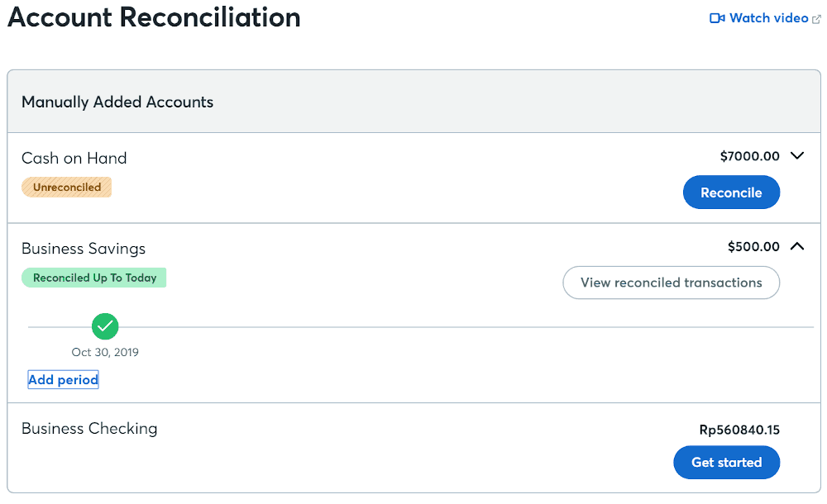Click the green checkmark for Oct 30, 2019
Viewport: 827px width, 504px height.
[x=105, y=326]
